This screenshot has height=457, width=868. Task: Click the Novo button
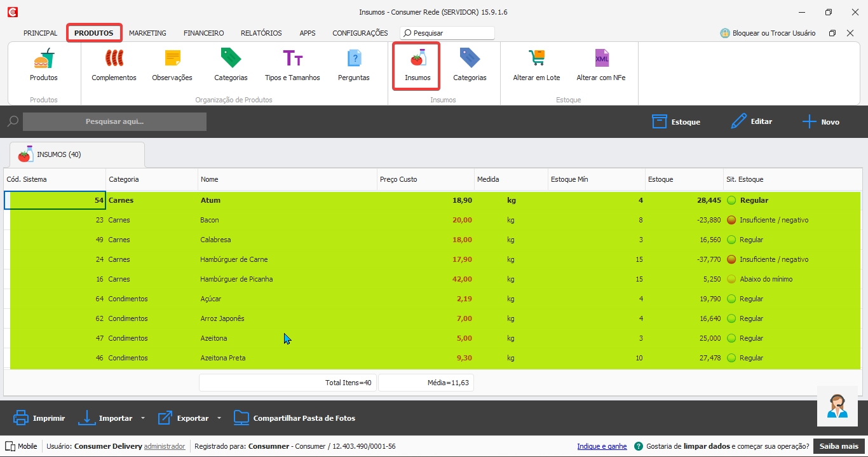[821, 122]
